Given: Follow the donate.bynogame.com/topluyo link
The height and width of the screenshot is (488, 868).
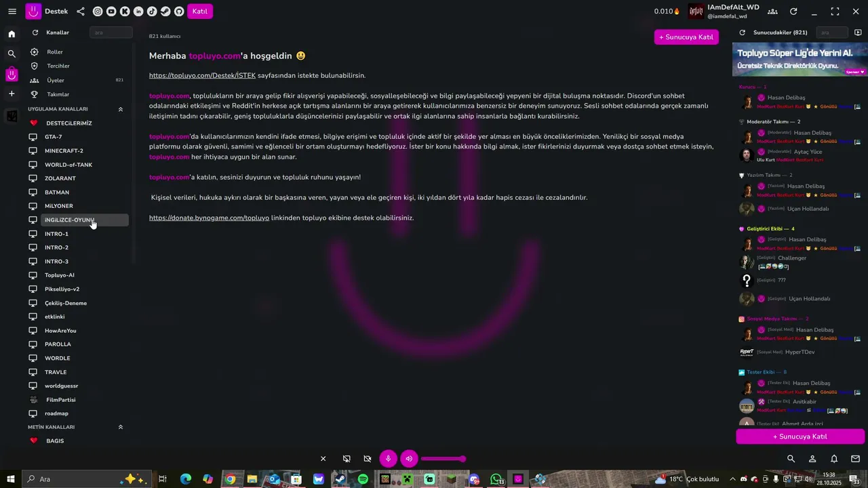Looking at the screenshot, I should point(209,218).
